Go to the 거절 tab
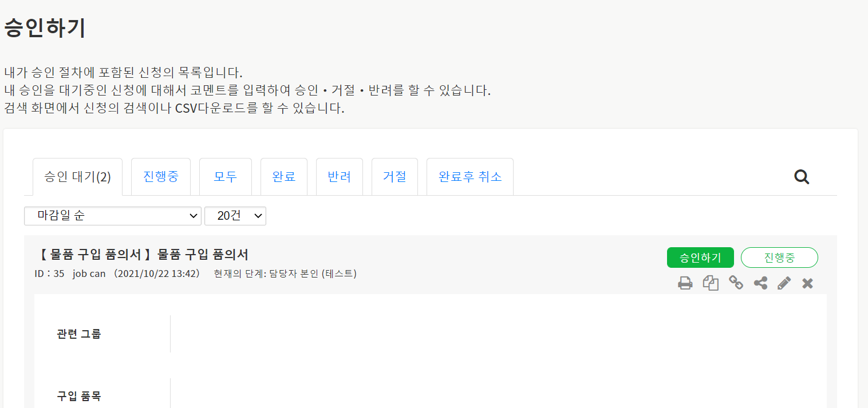868x408 pixels. [394, 176]
